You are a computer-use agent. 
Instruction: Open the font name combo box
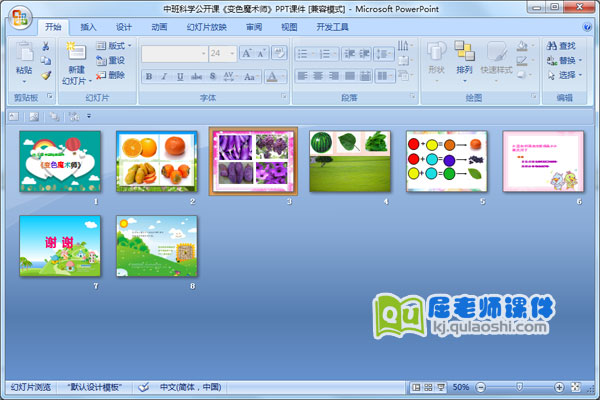(x=174, y=54)
